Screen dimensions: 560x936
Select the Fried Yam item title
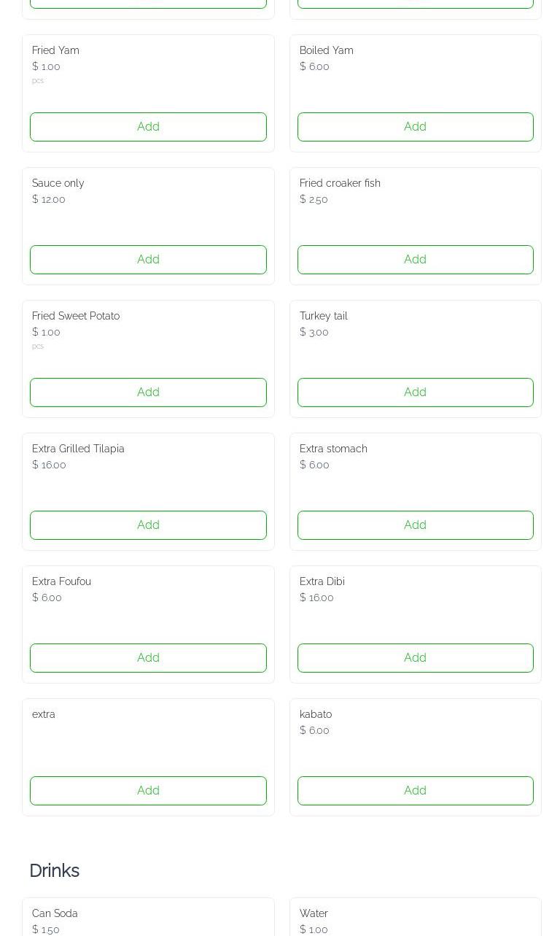tap(55, 50)
